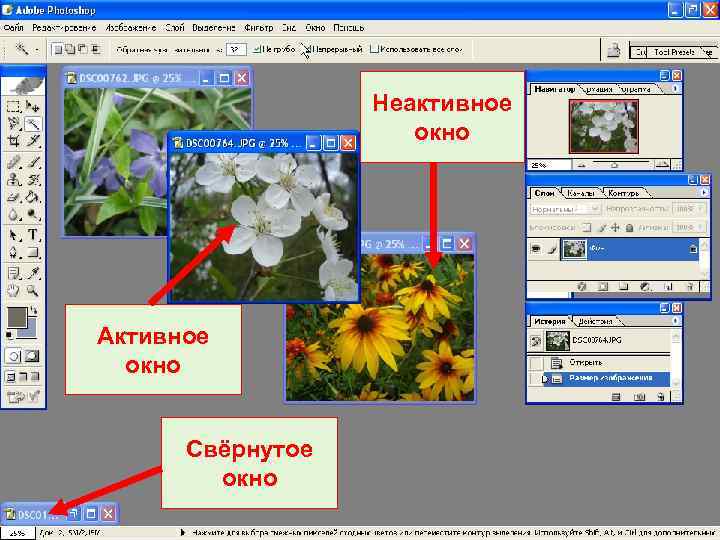Select the Slice tool

pyautogui.click(x=33, y=141)
